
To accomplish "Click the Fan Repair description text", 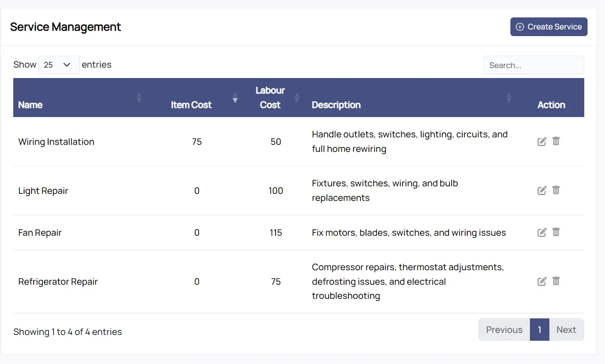I will pos(409,233).
